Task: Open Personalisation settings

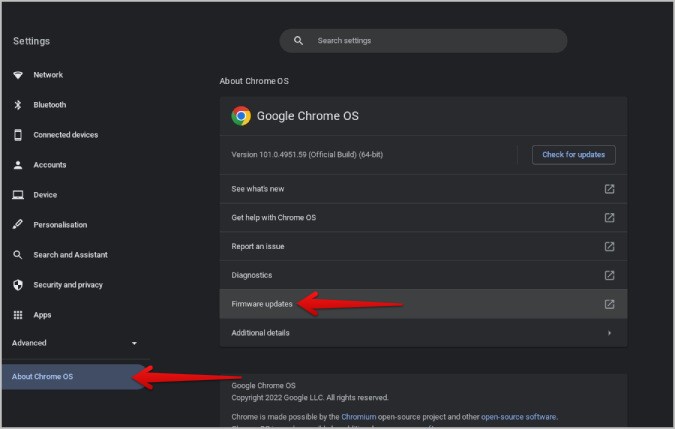Action: click(x=60, y=225)
